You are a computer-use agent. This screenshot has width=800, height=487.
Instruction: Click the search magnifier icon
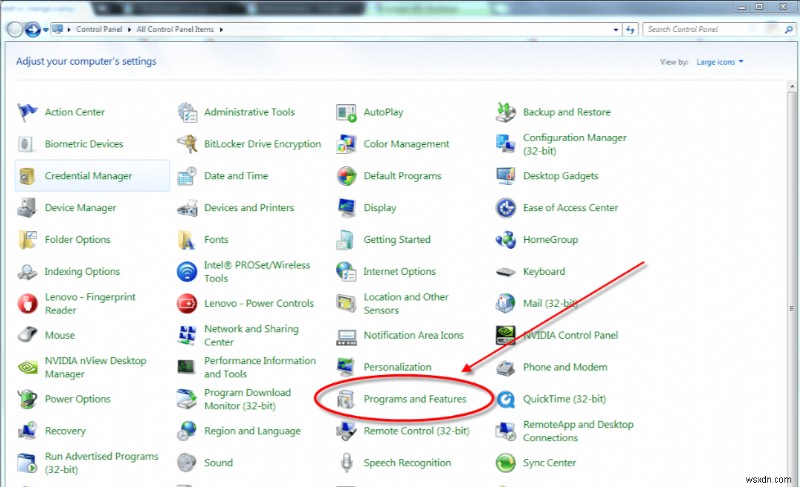pos(788,30)
